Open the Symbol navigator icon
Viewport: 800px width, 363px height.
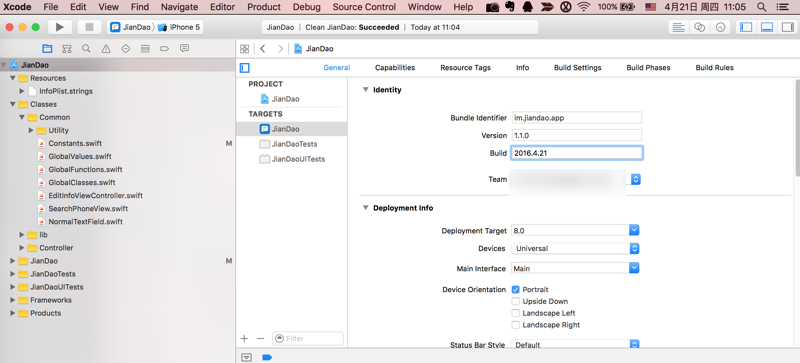tap(66, 49)
